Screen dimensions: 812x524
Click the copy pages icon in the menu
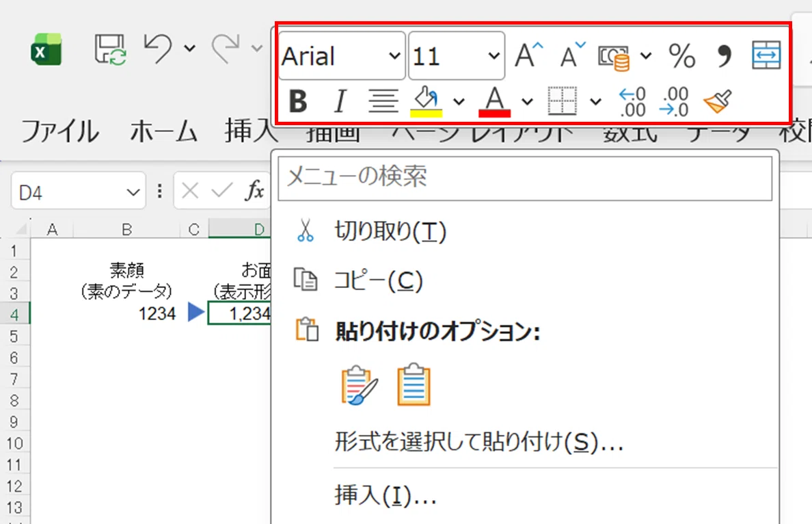[x=306, y=280]
